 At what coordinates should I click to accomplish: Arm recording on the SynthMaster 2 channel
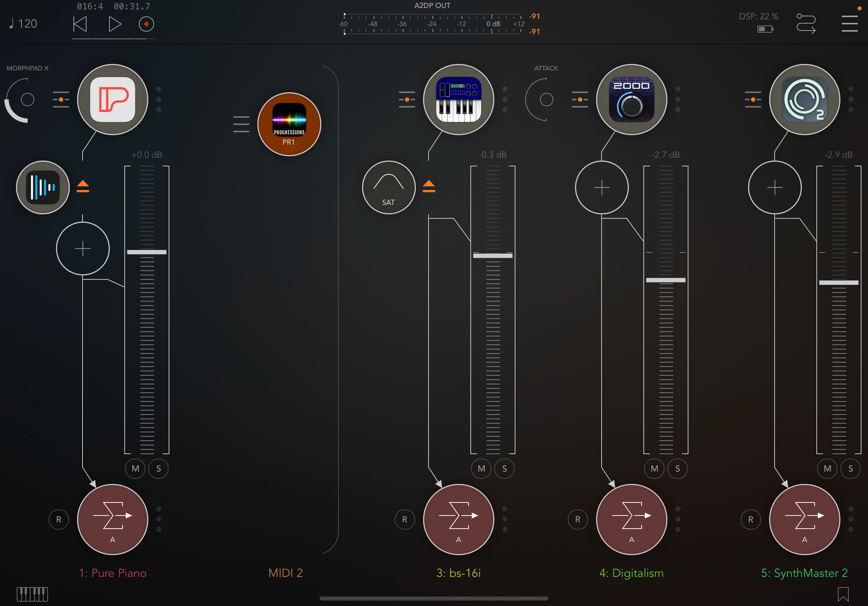pyautogui.click(x=751, y=519)
